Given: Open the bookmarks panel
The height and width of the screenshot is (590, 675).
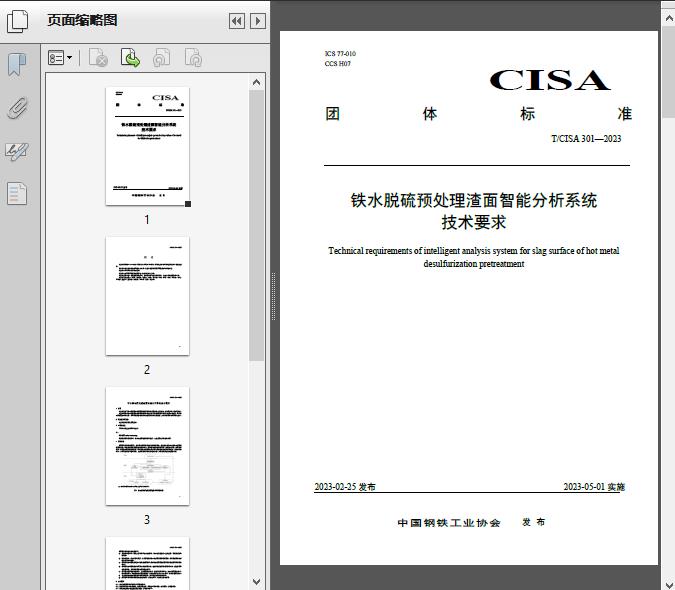Looking at the screenshot, I should (17, 65).
